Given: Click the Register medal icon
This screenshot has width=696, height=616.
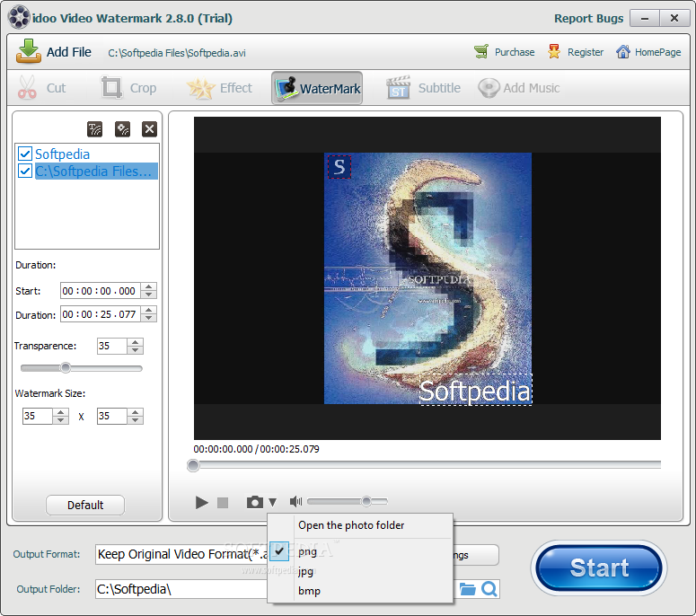Looking at the screenshot, I should pyautogui.click(x=554, y=52).
